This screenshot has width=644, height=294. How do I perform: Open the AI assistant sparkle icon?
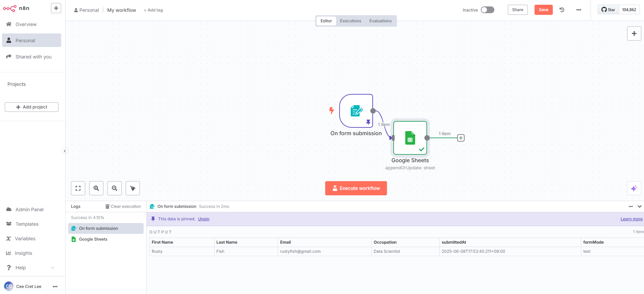[634, 188]
